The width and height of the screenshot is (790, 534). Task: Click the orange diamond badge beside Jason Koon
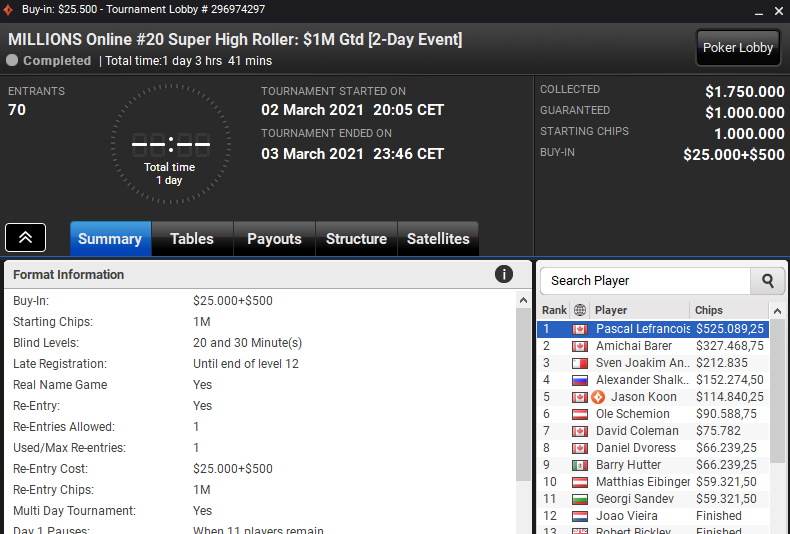598,397
